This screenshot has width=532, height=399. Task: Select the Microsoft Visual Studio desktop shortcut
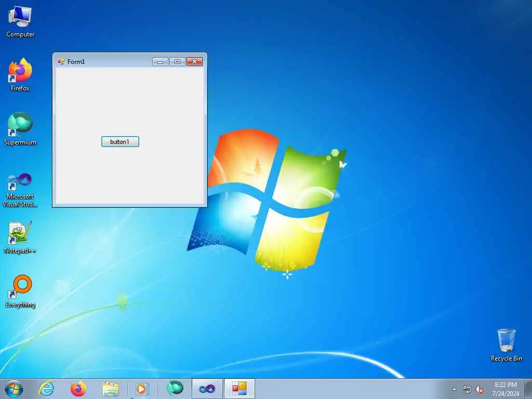20,189
